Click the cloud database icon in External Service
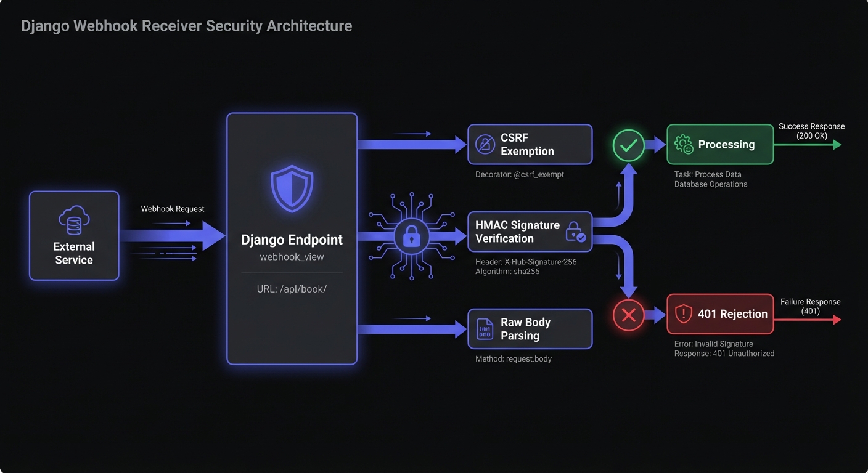 [74, 220]
